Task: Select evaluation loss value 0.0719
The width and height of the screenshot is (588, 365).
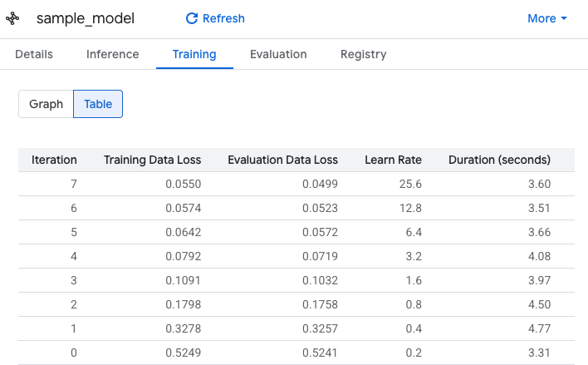Action: [x=321, y=256]
